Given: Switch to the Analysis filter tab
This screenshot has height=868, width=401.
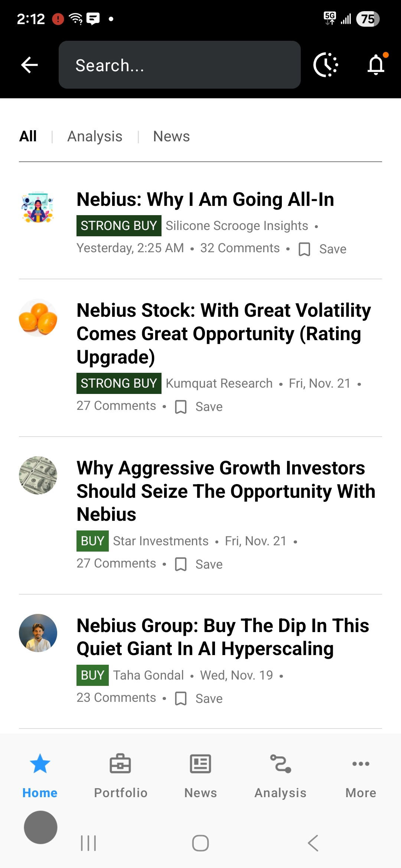Looking at the screenshot, I should point(95,137).
